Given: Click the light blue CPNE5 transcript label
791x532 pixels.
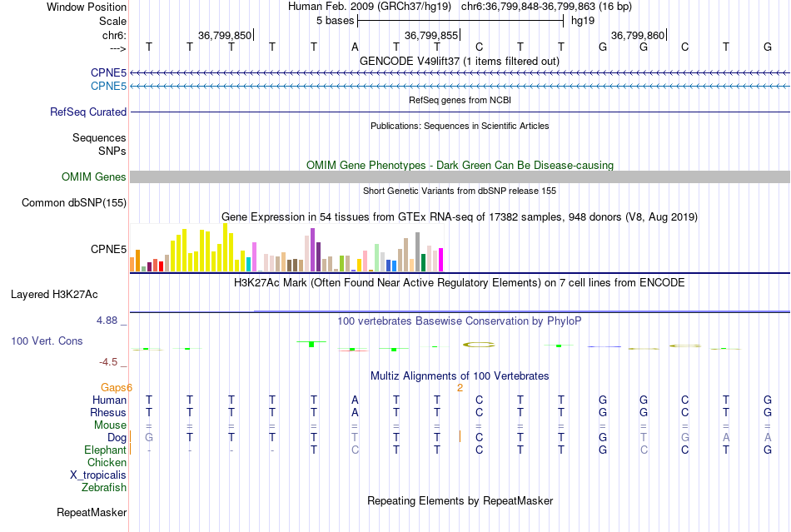Looking at the screenshot, I should pos(108,87).
